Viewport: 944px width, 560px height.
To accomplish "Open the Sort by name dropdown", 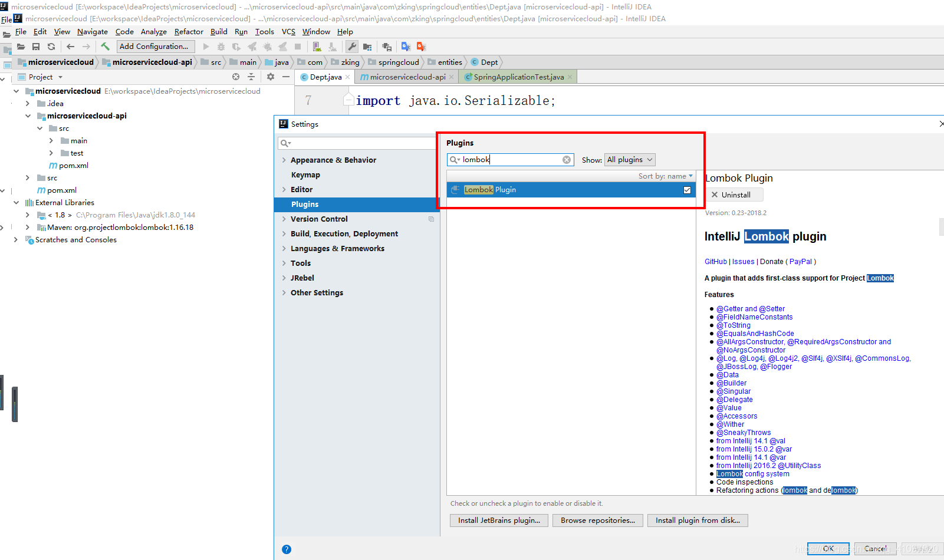I will pyautogui.click(x=666, y=176).
